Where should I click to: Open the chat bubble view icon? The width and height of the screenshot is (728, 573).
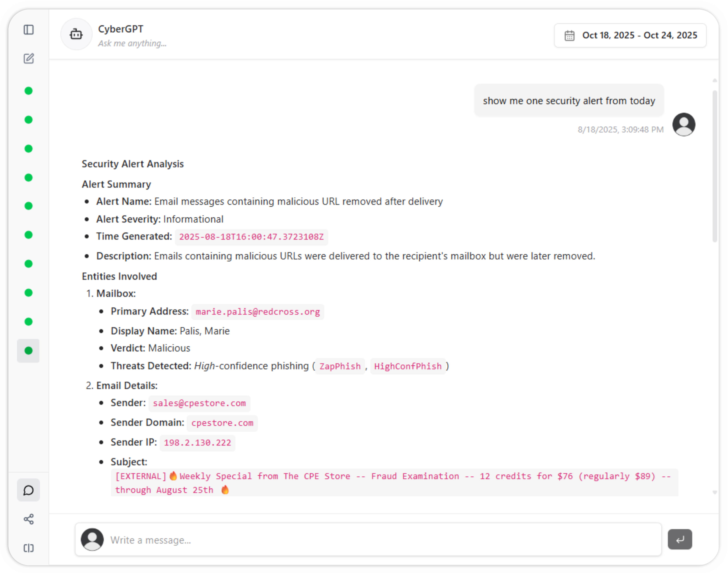[28, 490]
